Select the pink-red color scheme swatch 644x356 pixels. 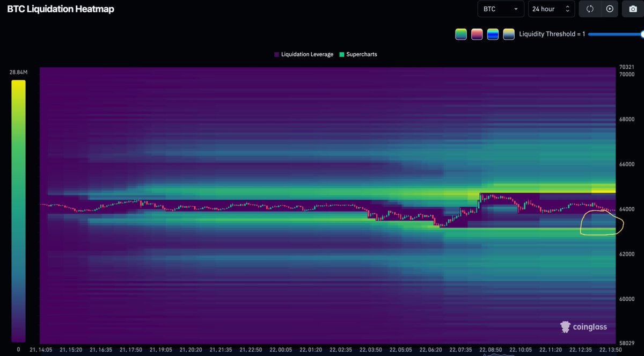pyautogui.click(x=477, y=34)
